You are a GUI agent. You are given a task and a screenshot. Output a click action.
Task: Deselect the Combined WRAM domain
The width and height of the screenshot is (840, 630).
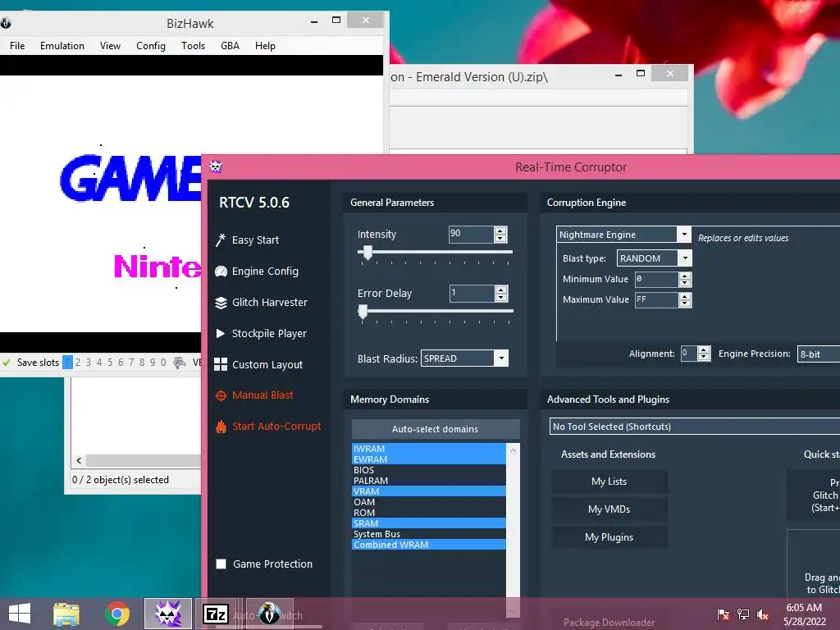(x=428, y=545)
